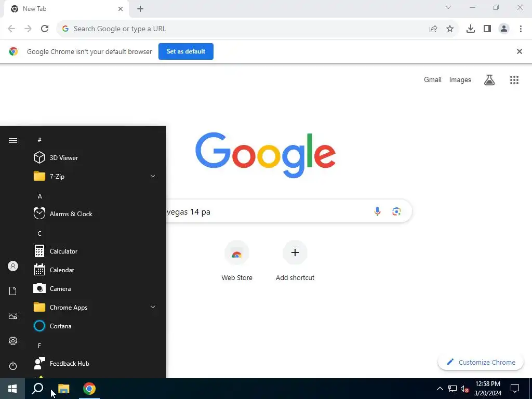Launch Calculator app
532x399 pixels.
(95, 251)
